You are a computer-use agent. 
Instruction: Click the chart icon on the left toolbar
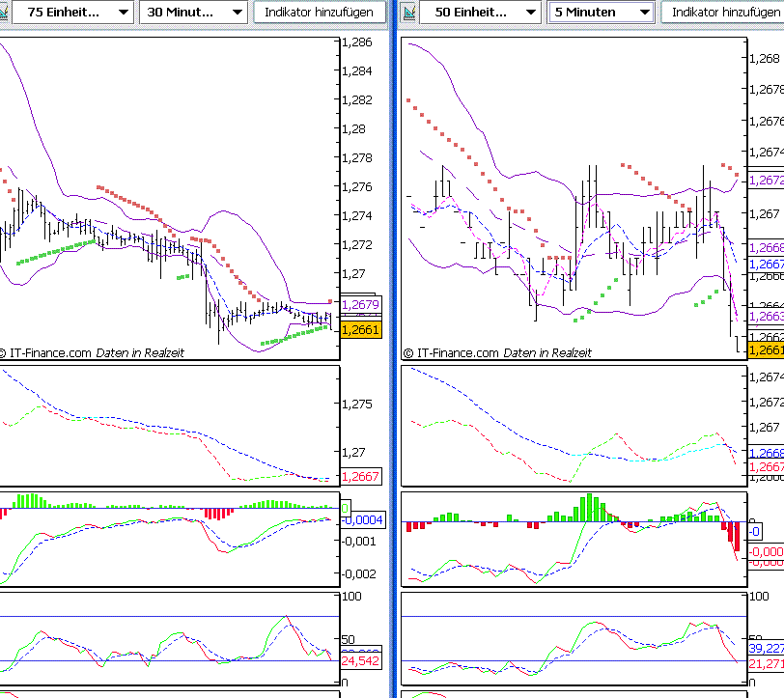6,12
